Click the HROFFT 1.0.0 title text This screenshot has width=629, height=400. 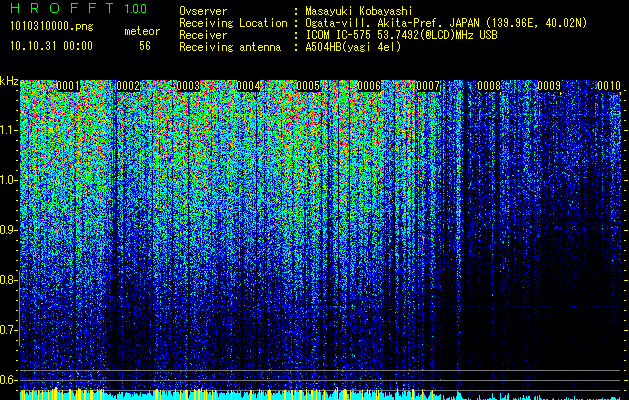click(x=78, y=8)
